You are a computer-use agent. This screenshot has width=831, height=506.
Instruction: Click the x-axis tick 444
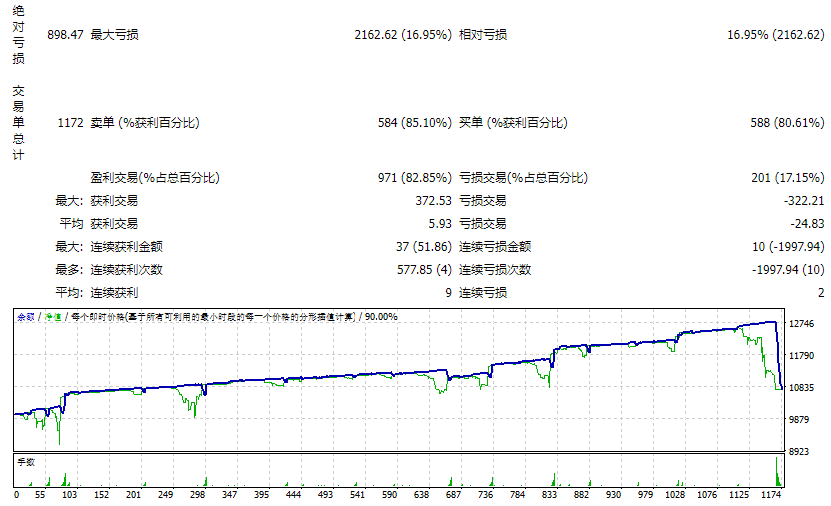pyautogui.click(x=293, y=495)
